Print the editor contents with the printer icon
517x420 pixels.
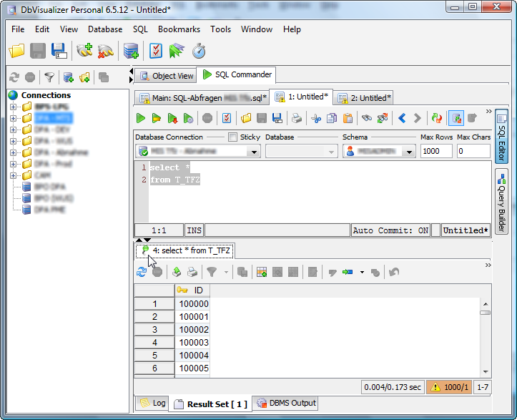click(x=297, y=118)
